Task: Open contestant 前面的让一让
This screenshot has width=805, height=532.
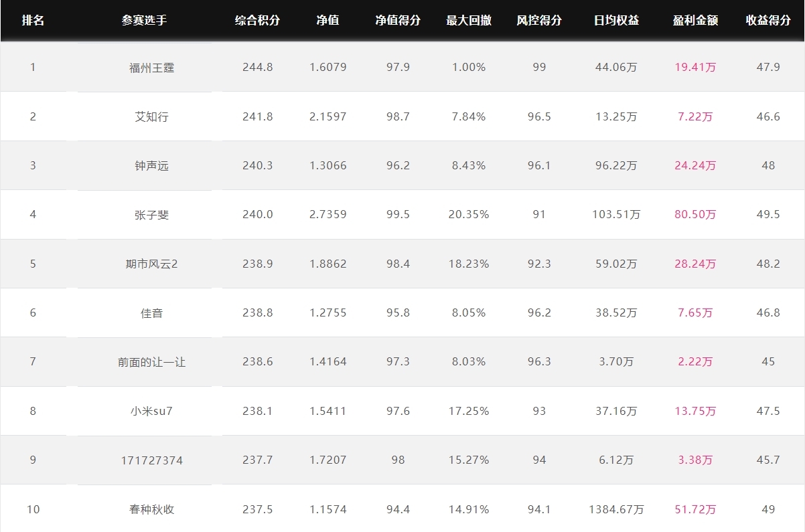Action: (x=151, y=362)
